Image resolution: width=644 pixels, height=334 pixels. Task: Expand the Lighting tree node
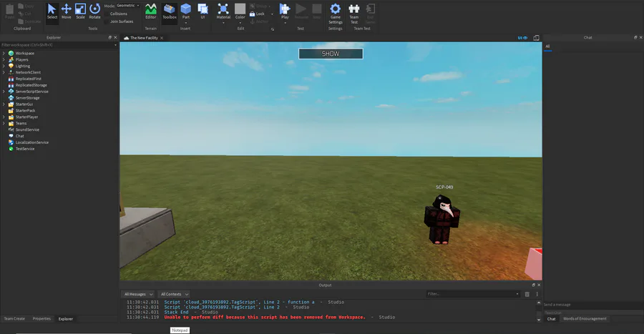pyautogui.click(x=4, y=66)
